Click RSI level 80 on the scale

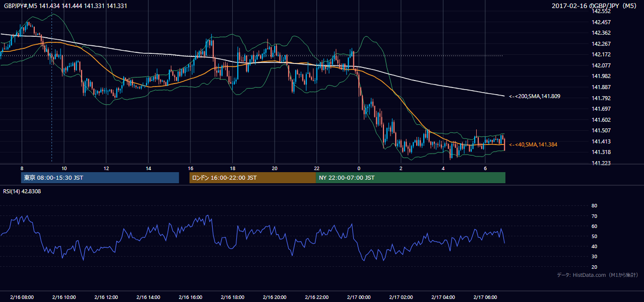[594, 206]
